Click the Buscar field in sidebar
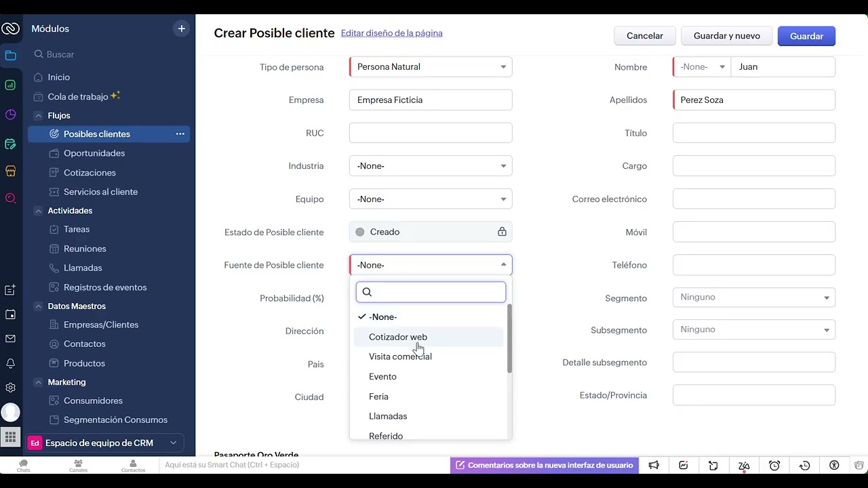868x488 pixels. pos(109,54)
